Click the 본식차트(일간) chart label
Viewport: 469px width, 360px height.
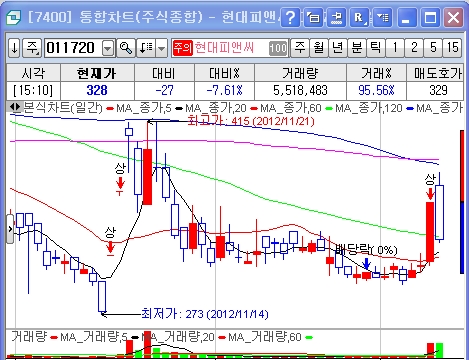point(63,108)
